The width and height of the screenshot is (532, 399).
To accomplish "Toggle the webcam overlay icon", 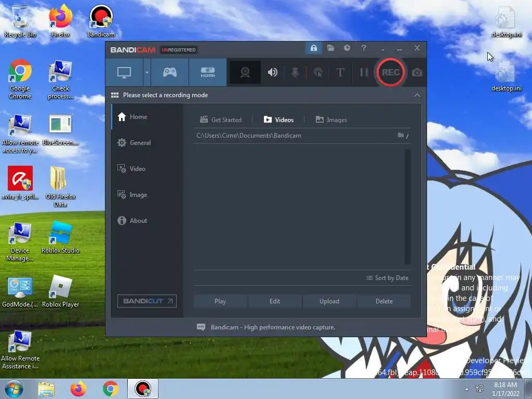I will click(x=245, y=72).
